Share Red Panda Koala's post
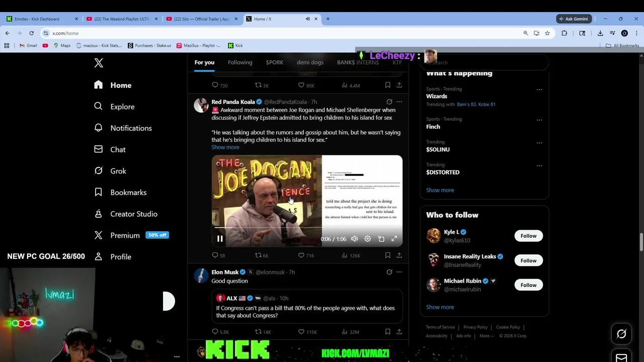Image resolution: width=644 pixels, height=362 pixels. pyautogui.click(x=399, y=255)
